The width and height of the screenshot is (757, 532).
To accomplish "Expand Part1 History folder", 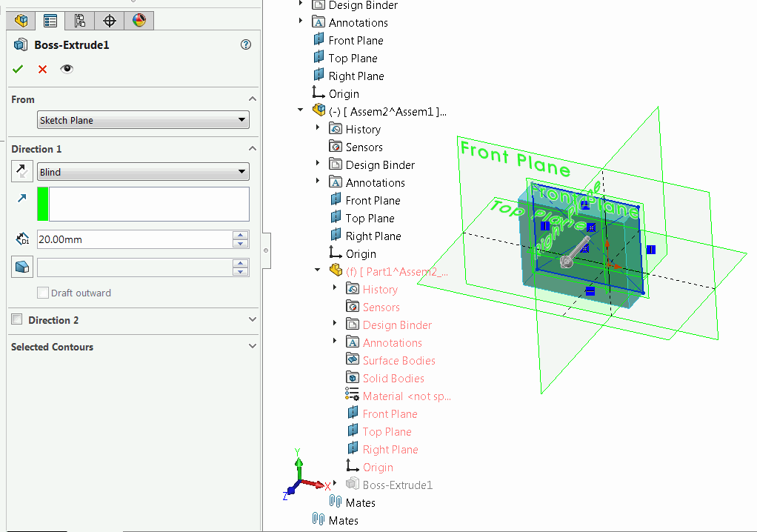I will click(x=335, y=287).
